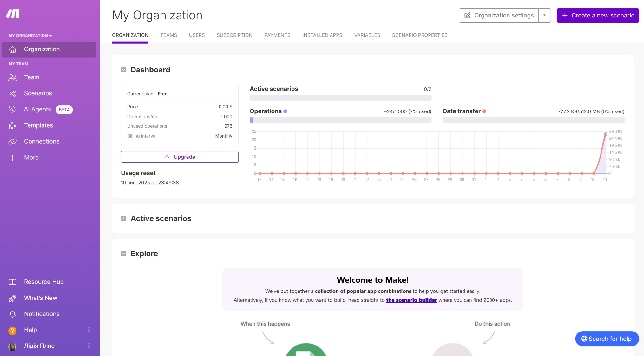Click the What's New rocket icon
Viewport: 644px width, 356px height.
coord(12,298)
